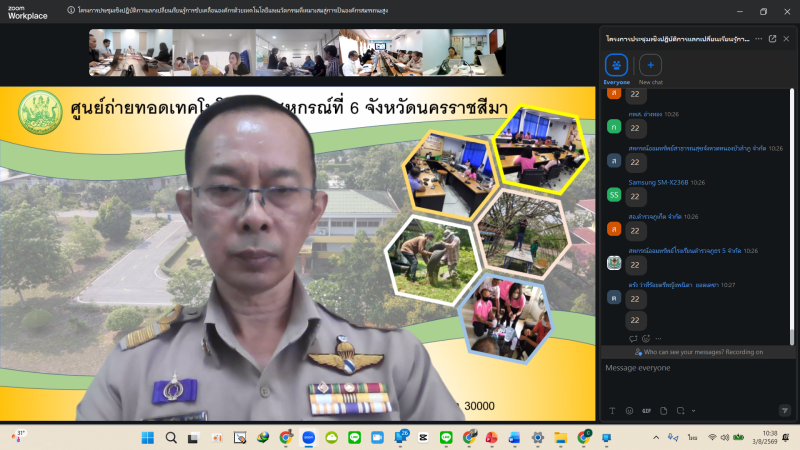Open the volume speaker tray icon

725,437
